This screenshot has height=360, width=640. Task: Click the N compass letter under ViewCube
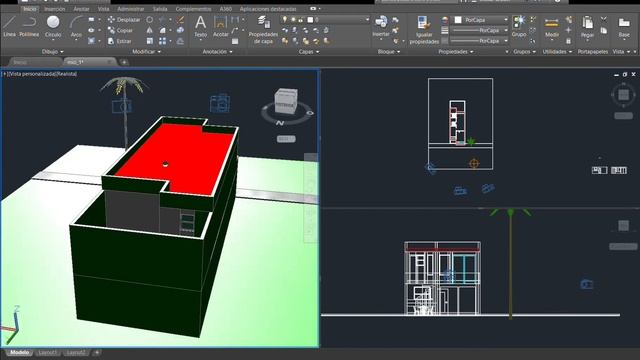click(280, 122)
